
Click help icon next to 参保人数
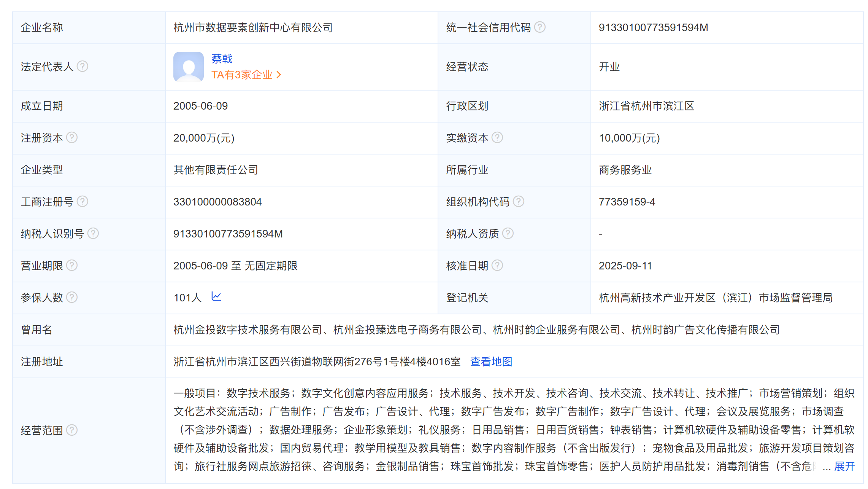(72, 297)
